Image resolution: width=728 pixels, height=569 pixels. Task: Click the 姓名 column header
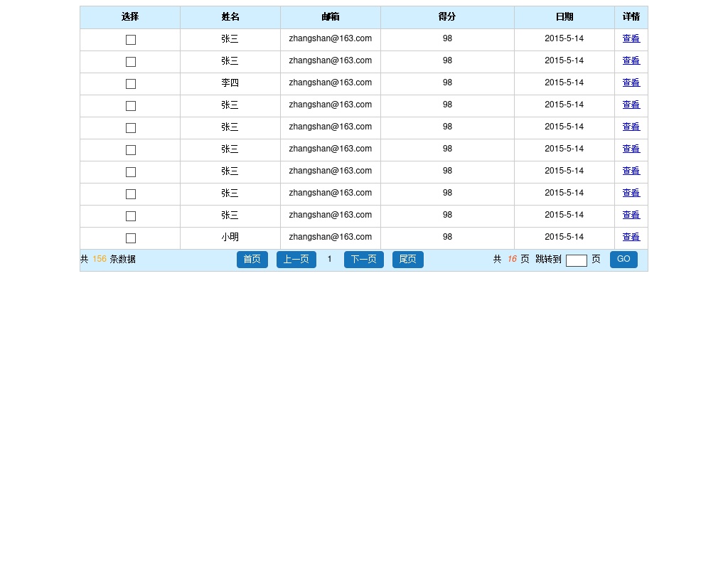(x=230, y=17)
